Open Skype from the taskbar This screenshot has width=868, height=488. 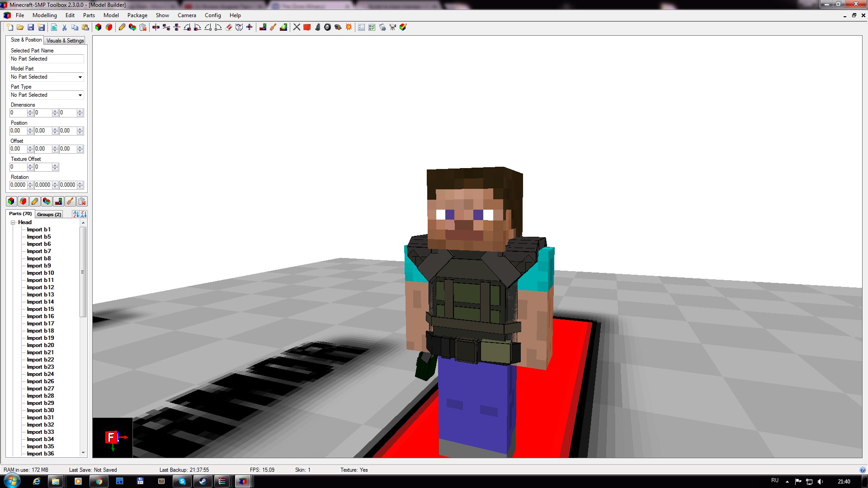coord(182,481)
